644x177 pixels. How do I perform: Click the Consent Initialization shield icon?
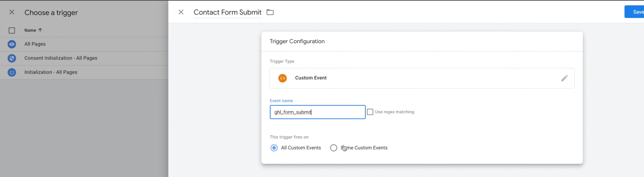12,58
